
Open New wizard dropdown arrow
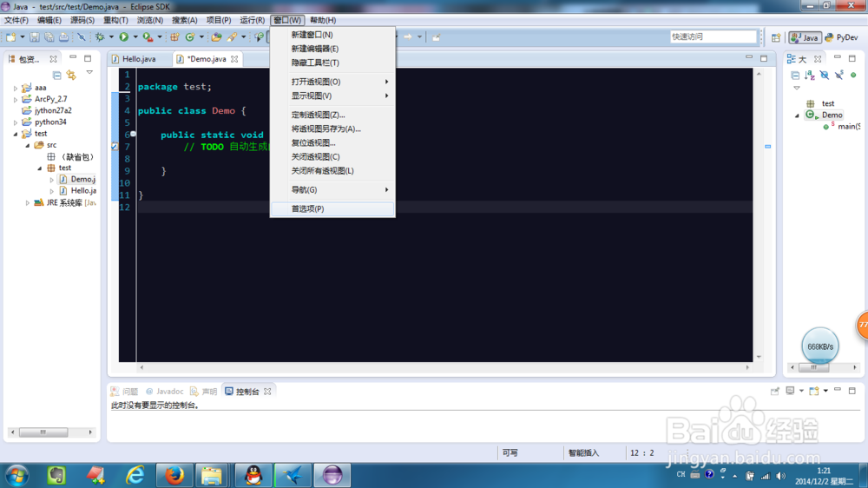[x=23, y=37]
